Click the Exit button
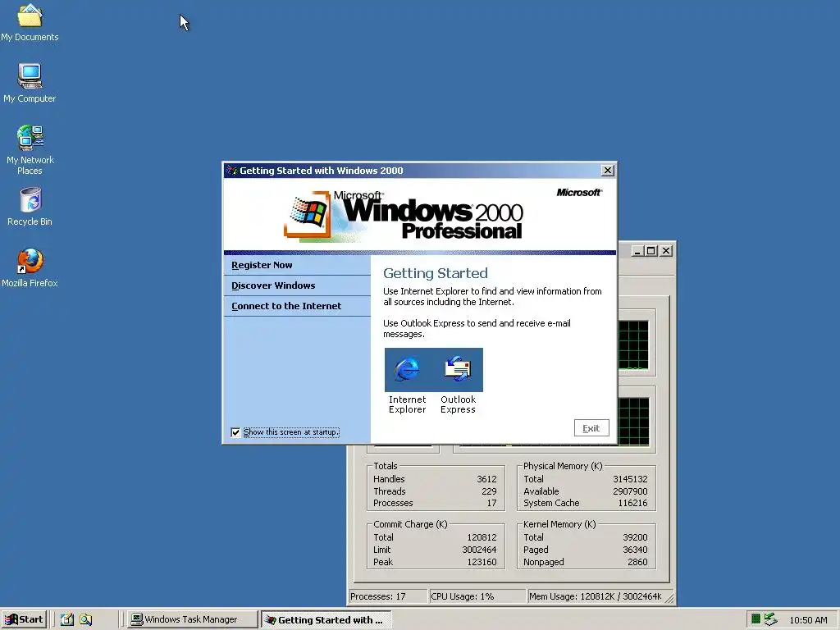 [591, 428]
